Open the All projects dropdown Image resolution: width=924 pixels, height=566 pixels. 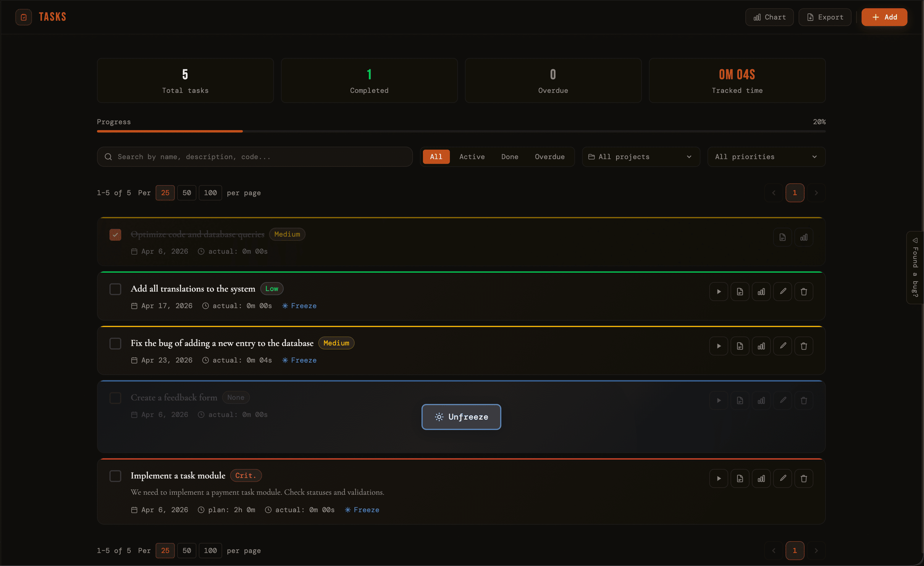coord(641,157)
